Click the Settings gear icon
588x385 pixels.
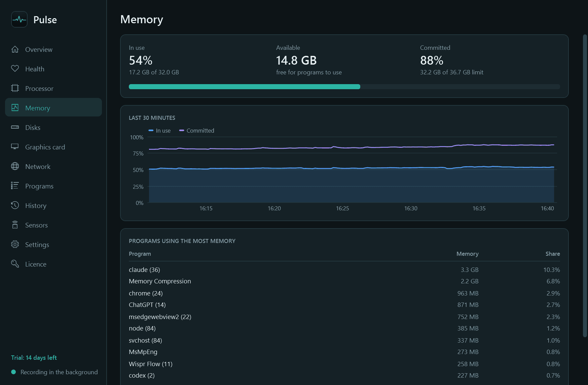point(15,244)
